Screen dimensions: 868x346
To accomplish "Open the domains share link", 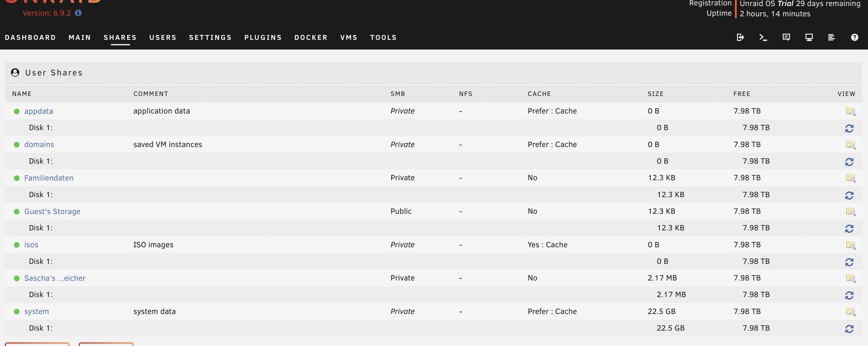I will coord(39,144).
